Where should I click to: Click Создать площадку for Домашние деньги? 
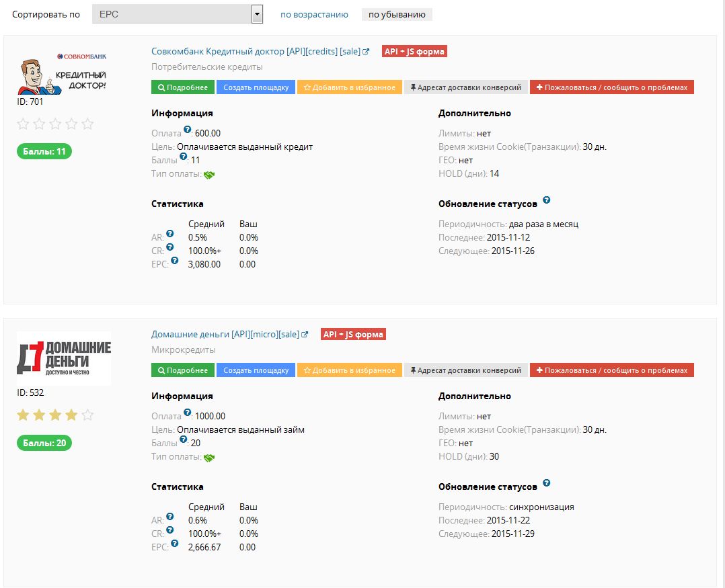[x=256, y=370]
